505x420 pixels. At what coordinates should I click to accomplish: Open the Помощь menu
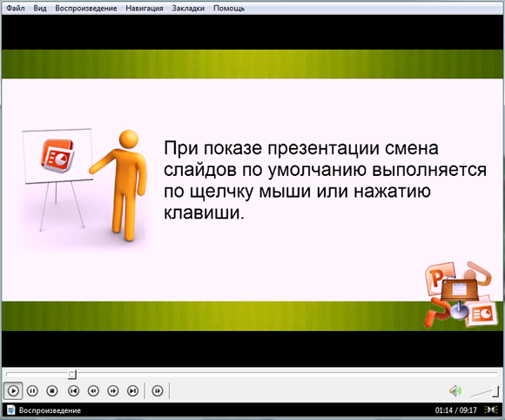tap(229, 8)
